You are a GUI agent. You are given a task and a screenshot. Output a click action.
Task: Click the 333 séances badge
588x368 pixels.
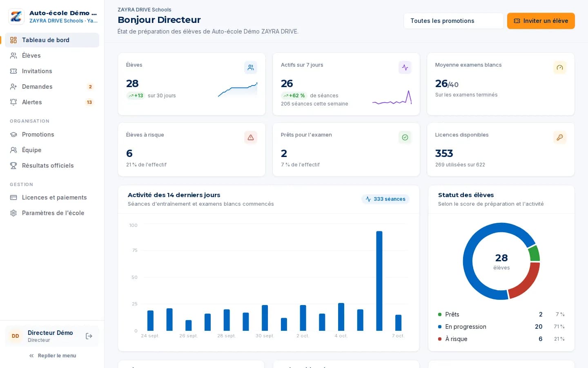385,199
